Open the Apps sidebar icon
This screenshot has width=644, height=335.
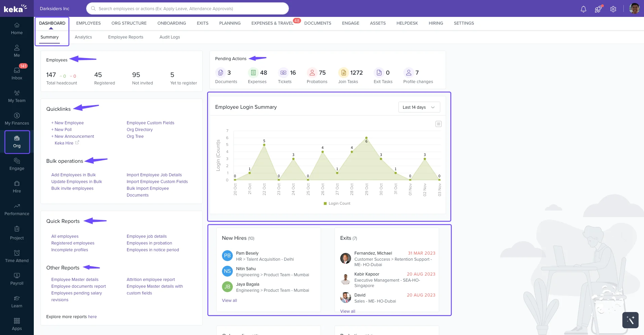[x=17, y=324]
